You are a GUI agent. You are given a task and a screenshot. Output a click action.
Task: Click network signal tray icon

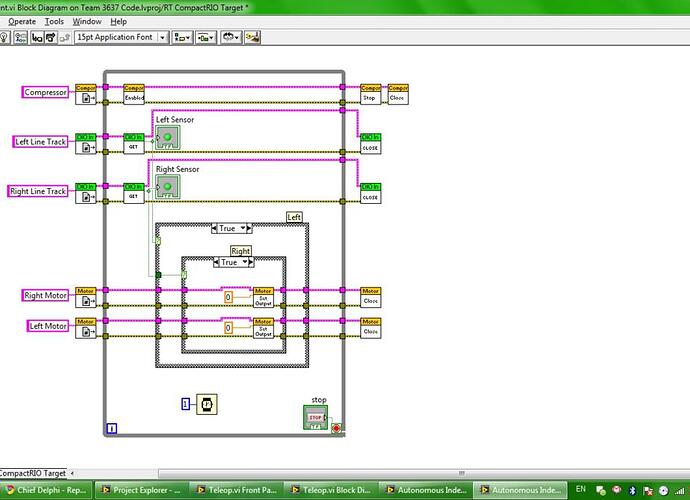click(x=680, y=490)
